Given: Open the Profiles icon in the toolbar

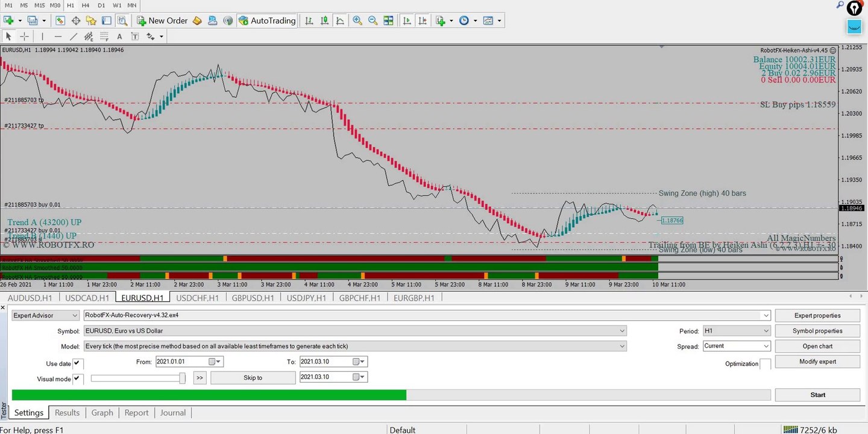Looking at the screenshot, I should pyautogui.click(x=31, y=20).
